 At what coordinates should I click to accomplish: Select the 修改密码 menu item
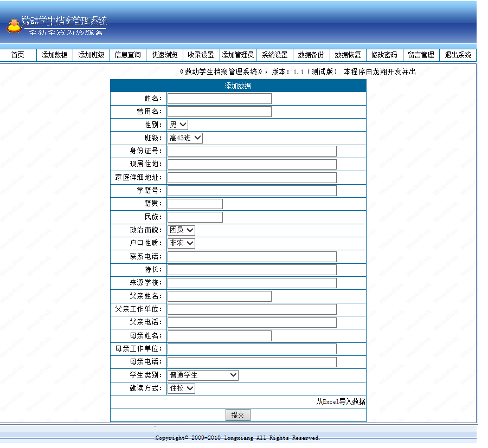384,55
